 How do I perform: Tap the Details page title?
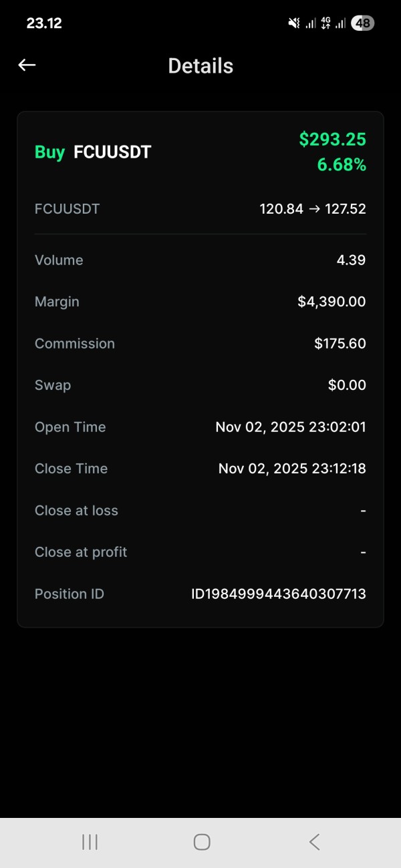click(200, 65)
